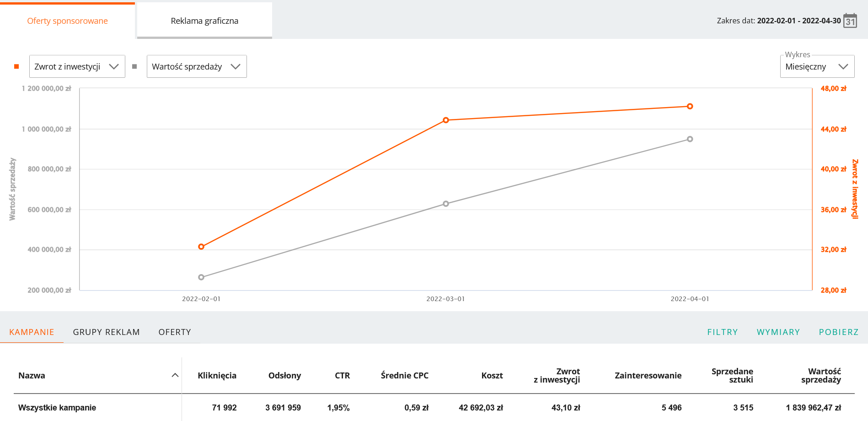Click the Koszt column header

point(492,376)
